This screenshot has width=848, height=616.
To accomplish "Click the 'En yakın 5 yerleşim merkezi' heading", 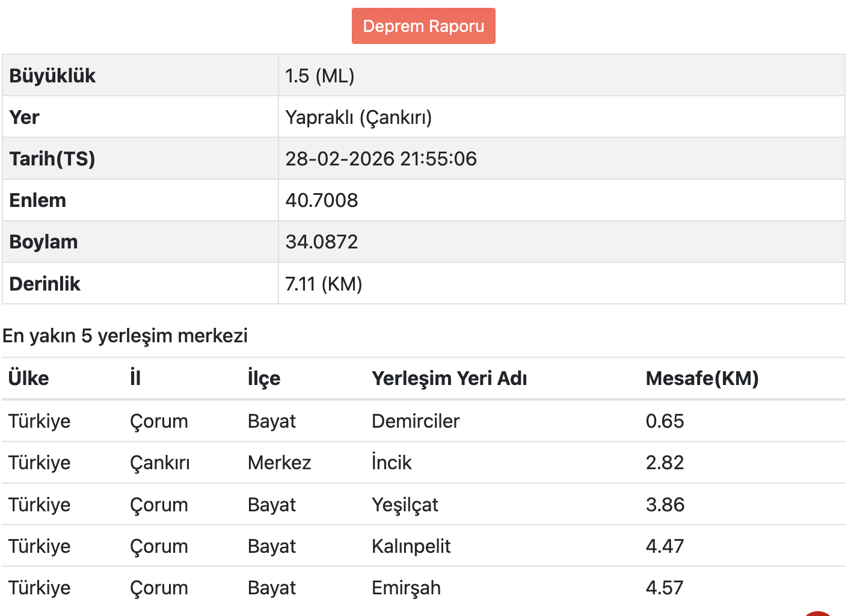I will pyautogui.click(x=125, y=336).
